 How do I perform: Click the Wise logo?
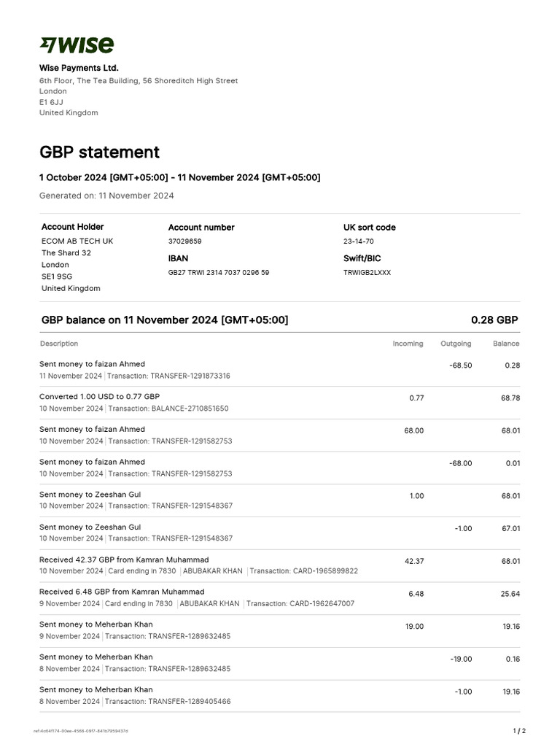[x=77, y=45]
